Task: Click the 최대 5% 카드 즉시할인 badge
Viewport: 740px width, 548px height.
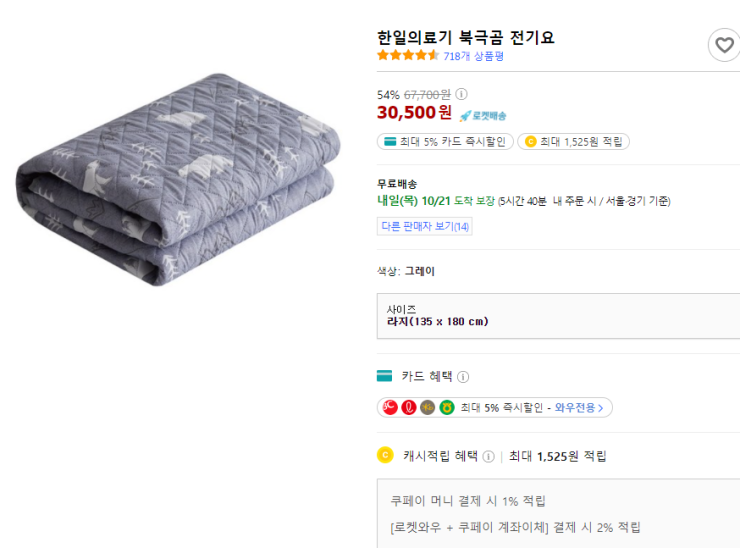Action: coord(445,142)
